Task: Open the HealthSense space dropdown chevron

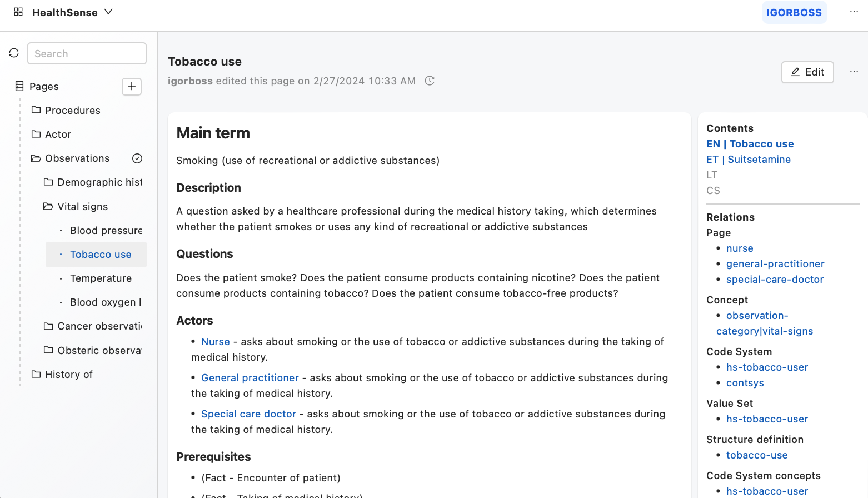Action: point(108,12)
